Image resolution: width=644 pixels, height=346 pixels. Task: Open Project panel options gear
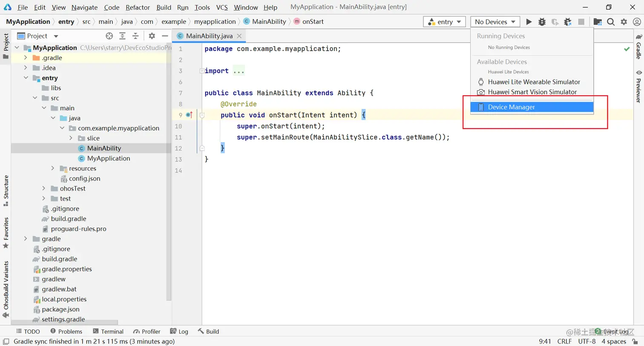(152, 36)
